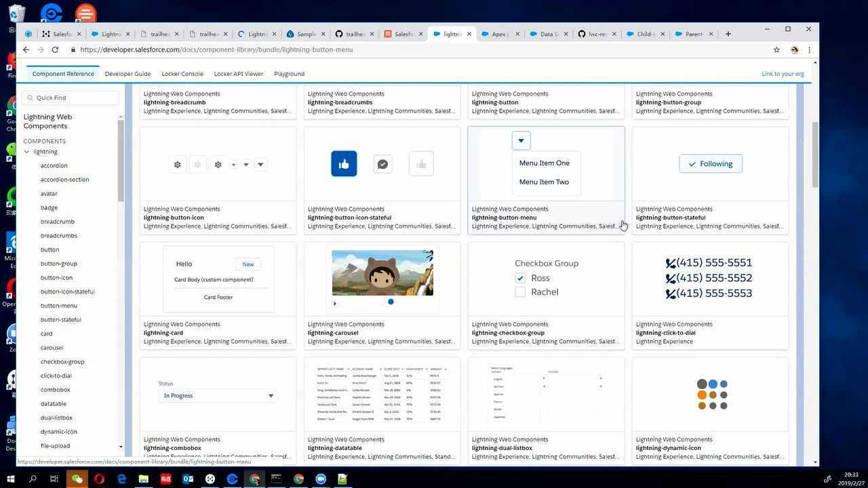Click inside the Quick Find search field
The height and width of the screenshot is (488, 868).
71,97
